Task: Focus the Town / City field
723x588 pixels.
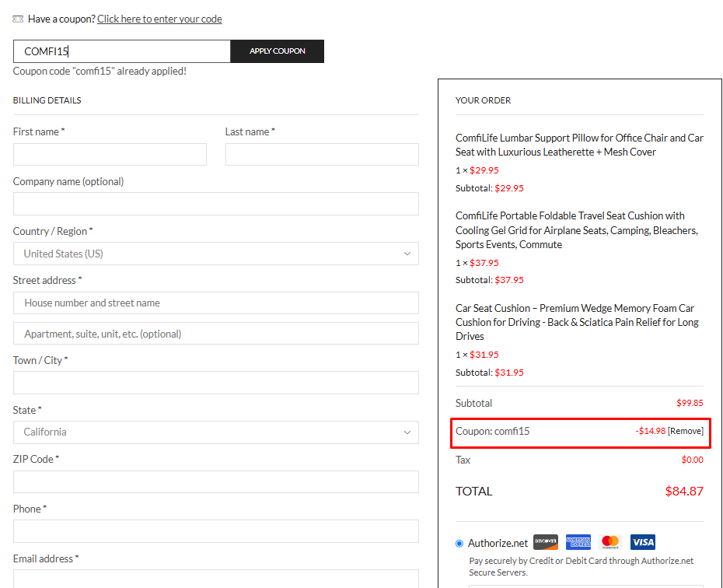Action: 216,383
